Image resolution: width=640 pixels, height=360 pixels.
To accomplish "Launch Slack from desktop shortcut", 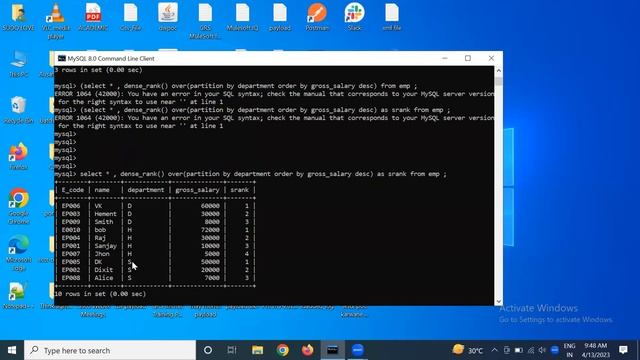I will (354, 16).
